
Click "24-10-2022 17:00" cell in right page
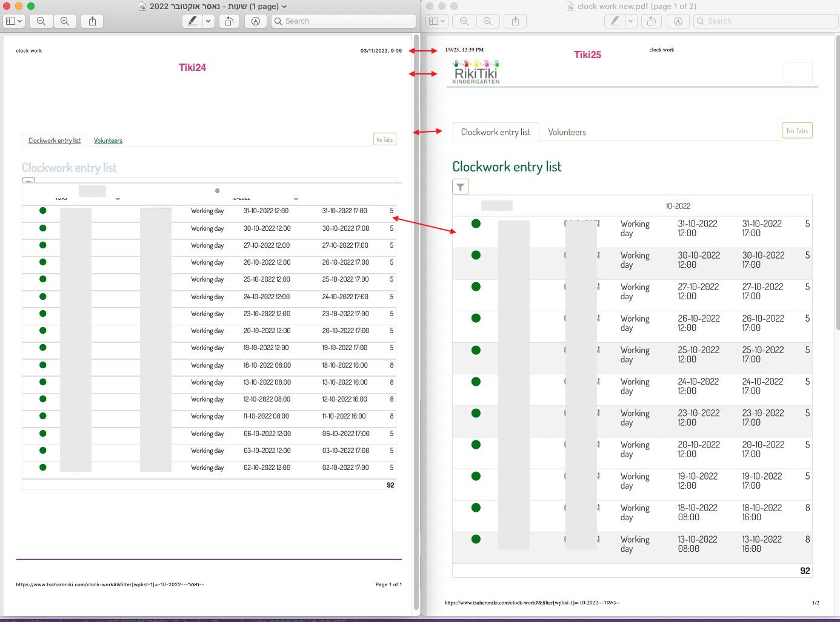763,386
